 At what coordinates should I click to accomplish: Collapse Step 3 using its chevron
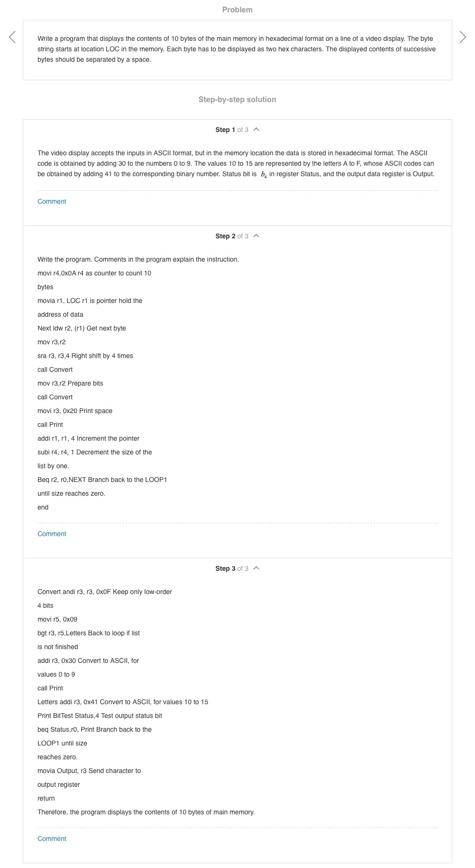[x=256, y=568]
